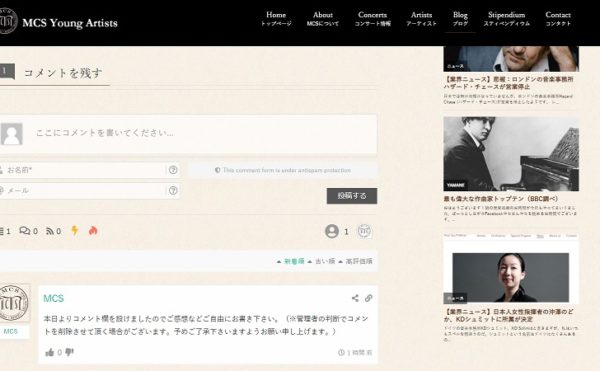The height and width of the screenshot is (371, 600).
Task: Submit comment with 投稿する button
Action: tap(352, 195)
